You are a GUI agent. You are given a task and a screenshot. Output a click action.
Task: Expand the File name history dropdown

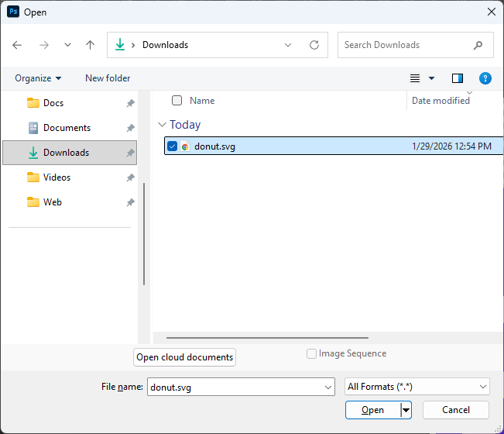[328, 386]
